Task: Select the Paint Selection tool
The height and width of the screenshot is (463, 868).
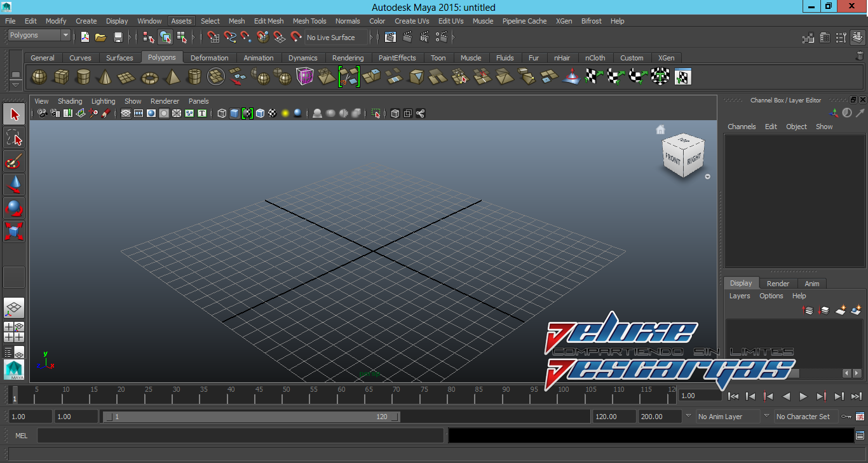Action: pos(14,162)
